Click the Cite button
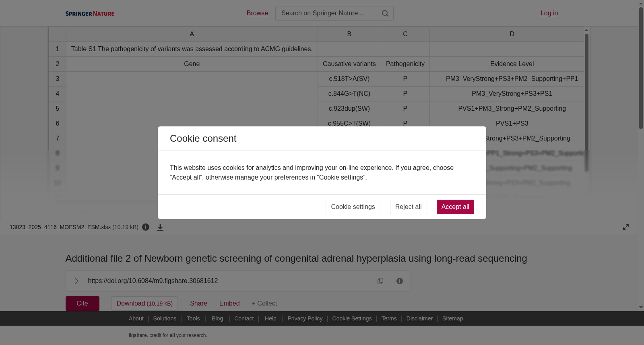Viewport: 644px width, 345px height. [83, 304]
